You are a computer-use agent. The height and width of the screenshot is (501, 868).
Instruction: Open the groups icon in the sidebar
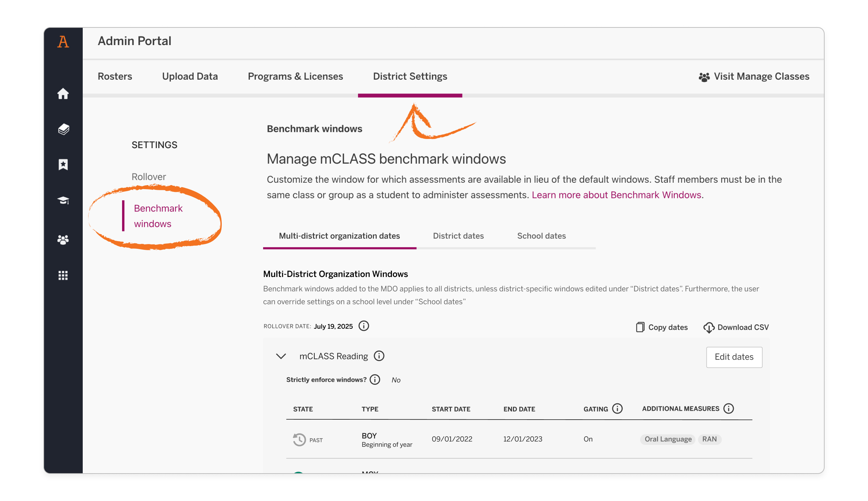coord(63,240)
